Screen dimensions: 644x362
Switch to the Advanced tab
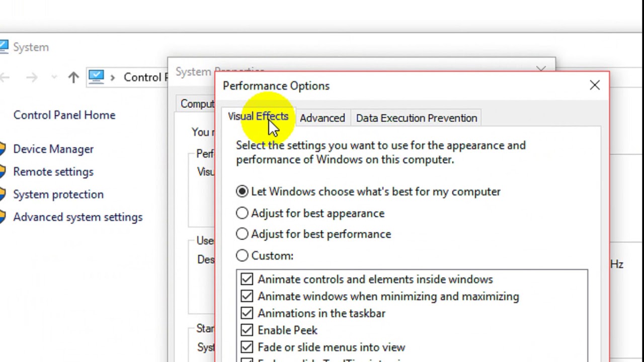tap(322, 118)
